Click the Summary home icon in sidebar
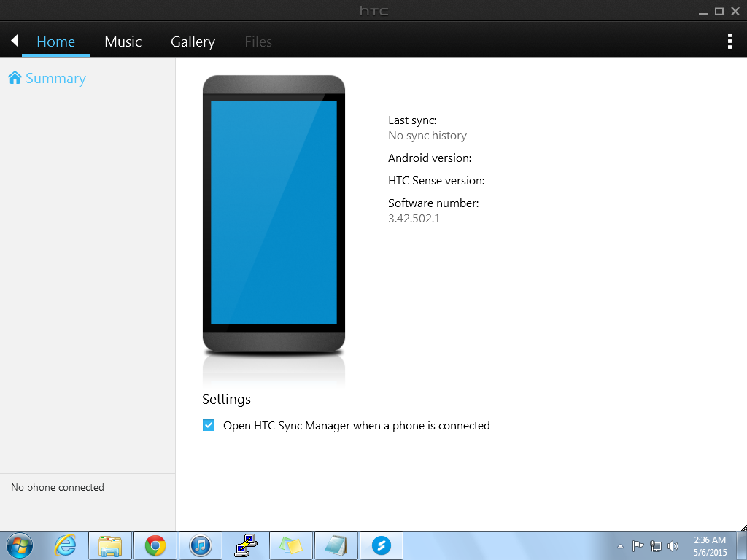The height and width of the screenshot is (560, 747). [x=15, y=78]
